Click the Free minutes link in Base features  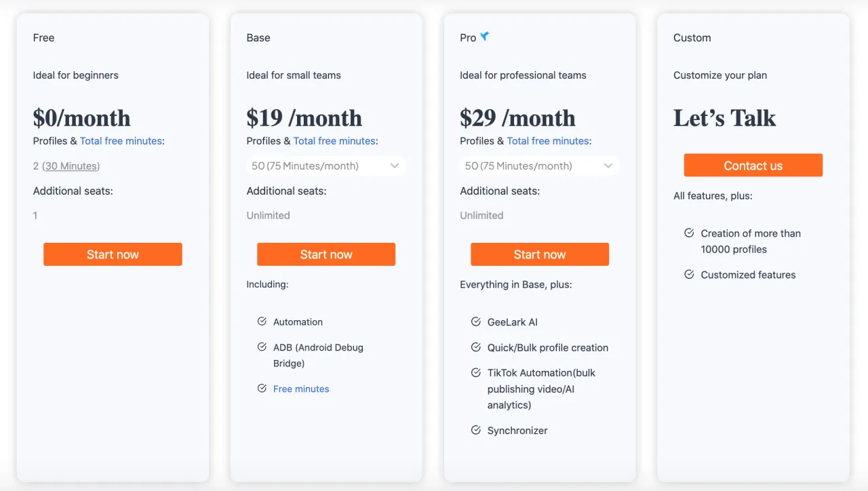[x=301, y=389]
